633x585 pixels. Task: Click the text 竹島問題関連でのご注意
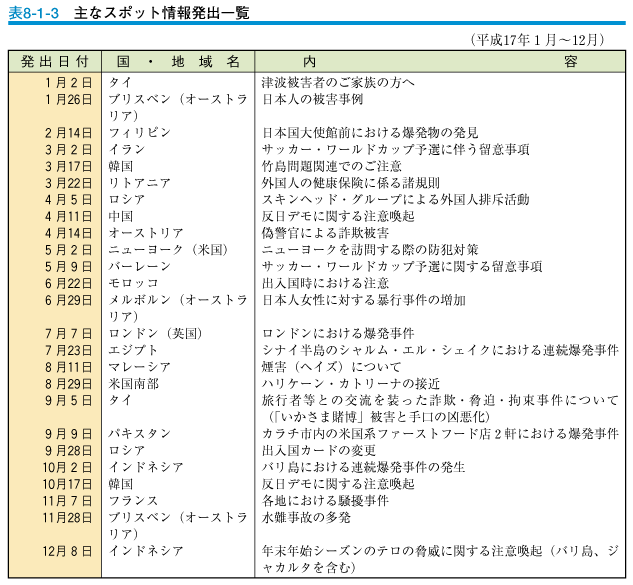click(x=332, y=166)
